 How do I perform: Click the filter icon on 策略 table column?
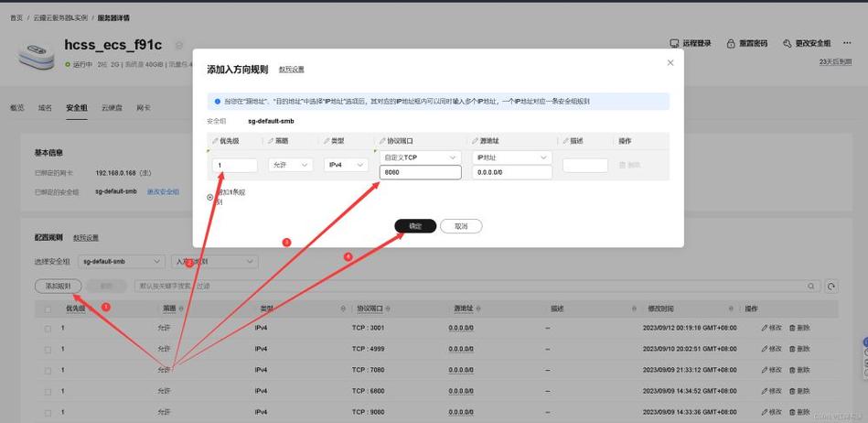pyautogui.click(x=181, y=309)
